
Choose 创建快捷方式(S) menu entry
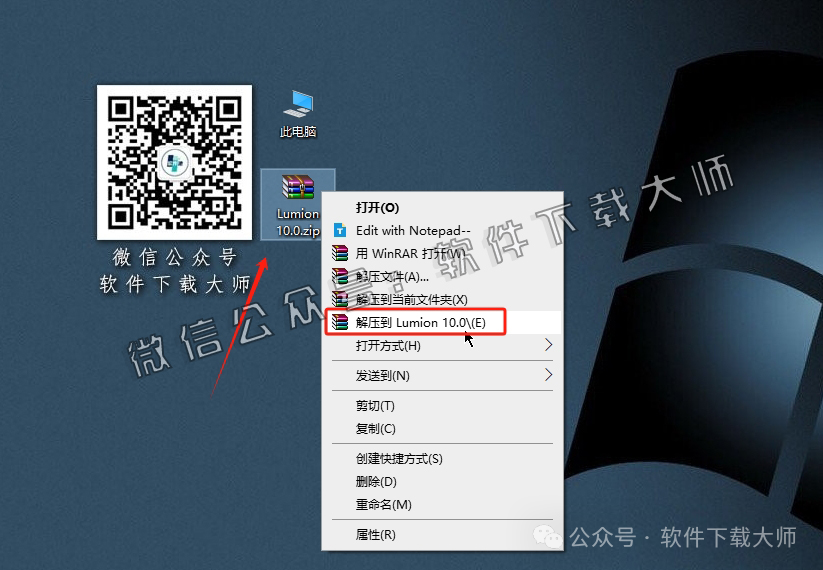click(442, 459)
